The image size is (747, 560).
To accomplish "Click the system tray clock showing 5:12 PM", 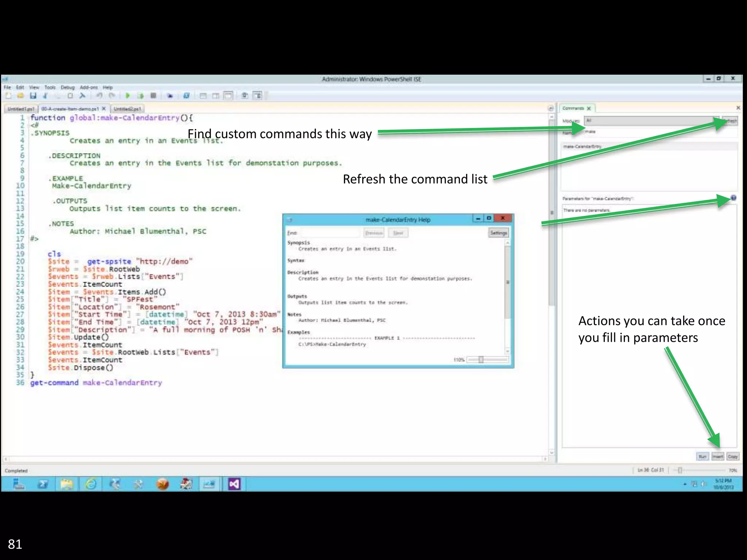I will pos(723,484).
